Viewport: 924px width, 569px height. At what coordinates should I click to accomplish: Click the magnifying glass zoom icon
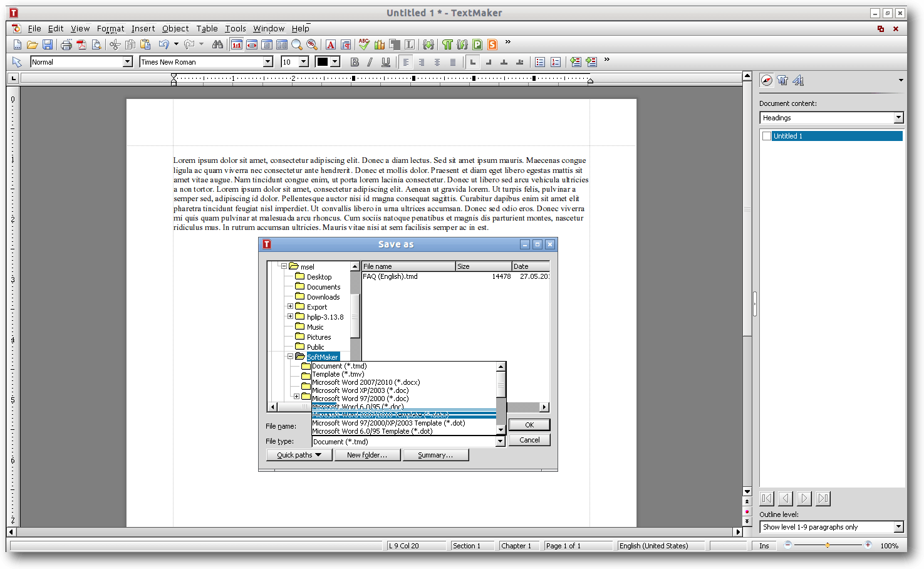coord(297,44)
